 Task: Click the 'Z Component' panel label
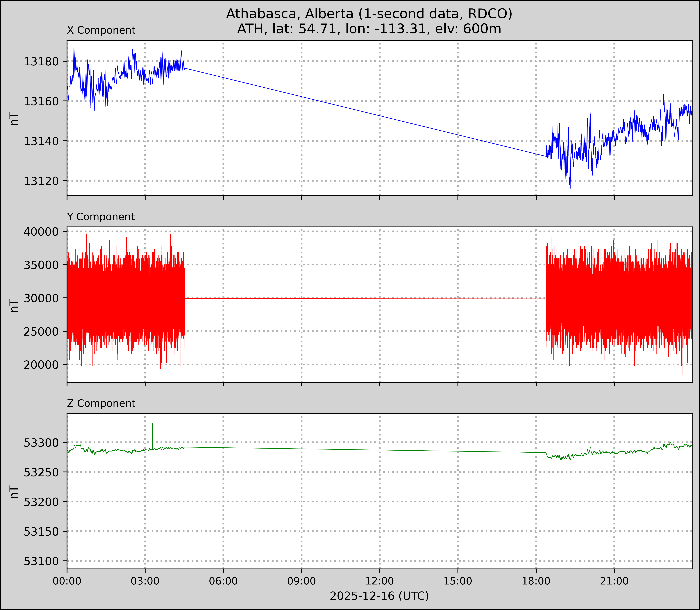101,403
